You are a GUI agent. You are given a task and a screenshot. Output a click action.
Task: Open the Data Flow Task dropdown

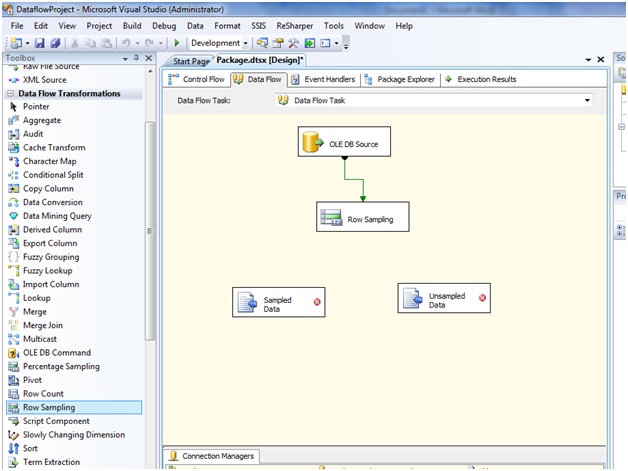[586, 100]
